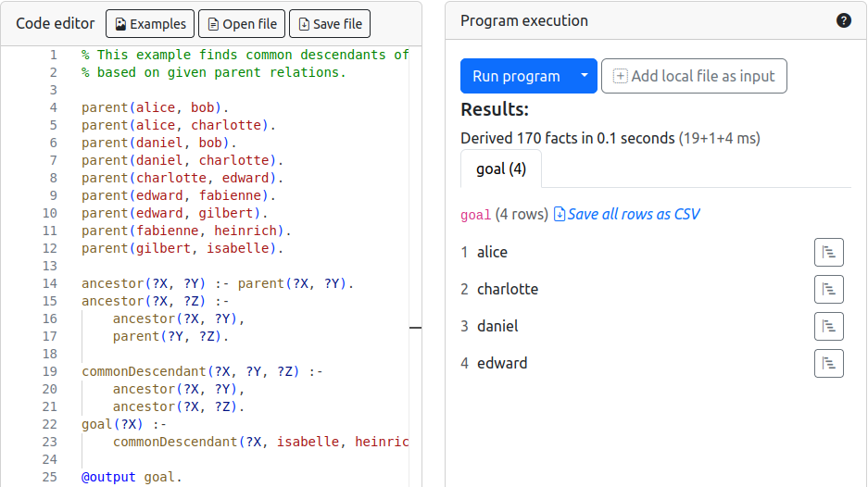Click commonDescendant call on line 23

click(x=260, y=442)
